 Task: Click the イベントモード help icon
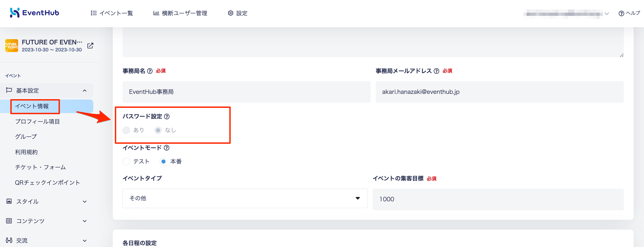[x=166, y=148]
